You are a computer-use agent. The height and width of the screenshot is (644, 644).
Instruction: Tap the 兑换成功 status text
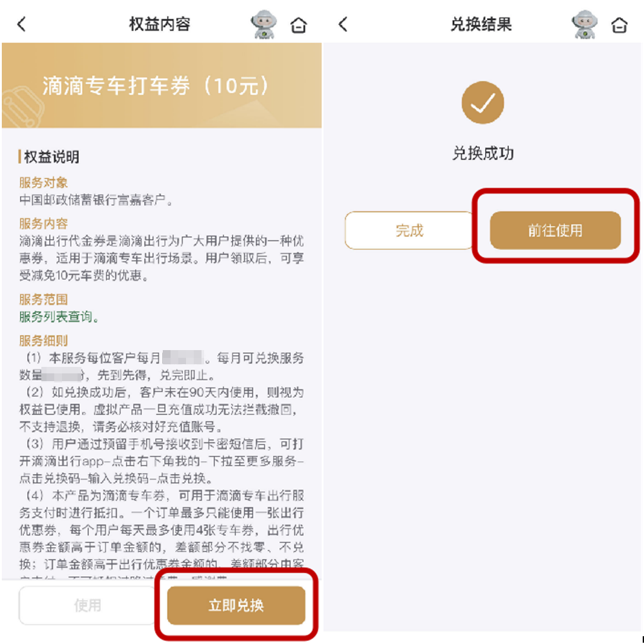coord(483,153)
